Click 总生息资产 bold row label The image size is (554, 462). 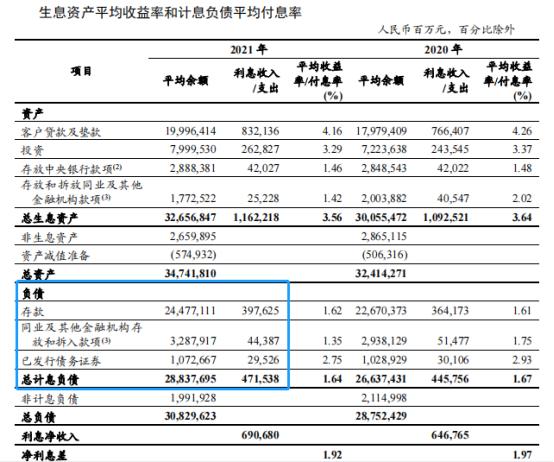pos(49,218)
